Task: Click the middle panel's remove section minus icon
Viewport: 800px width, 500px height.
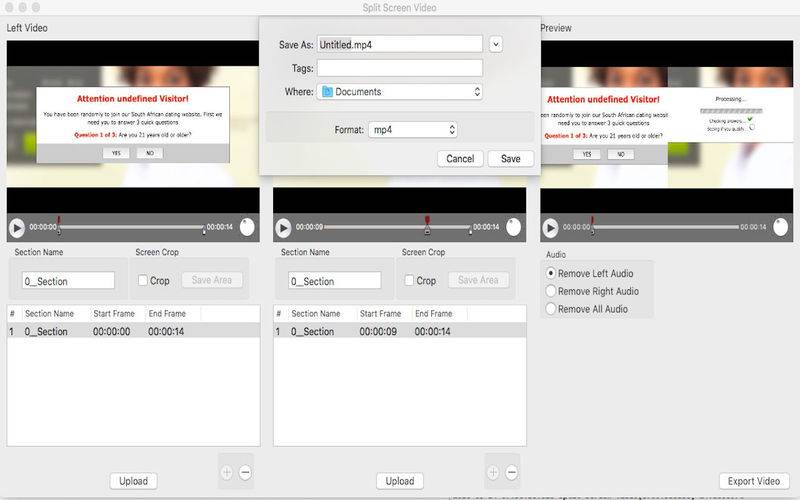Action: (511, 472)
